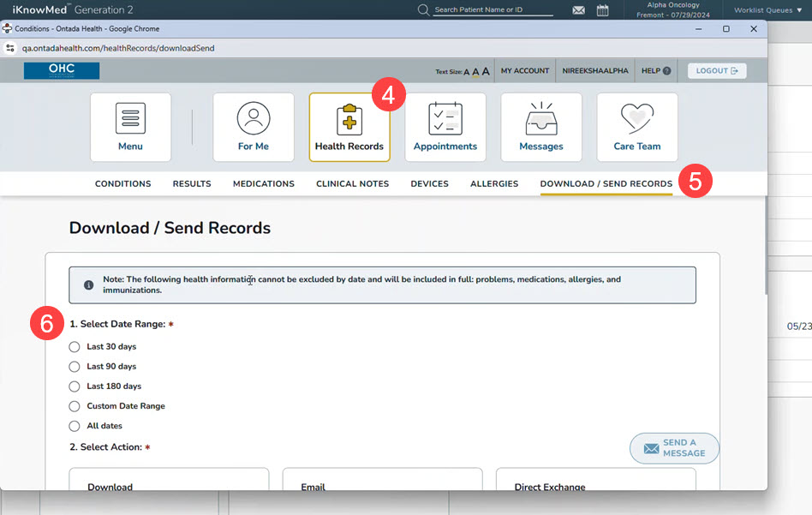
Task: Open the Health Records clipboard icon
Action: click(x=349, y=119)
